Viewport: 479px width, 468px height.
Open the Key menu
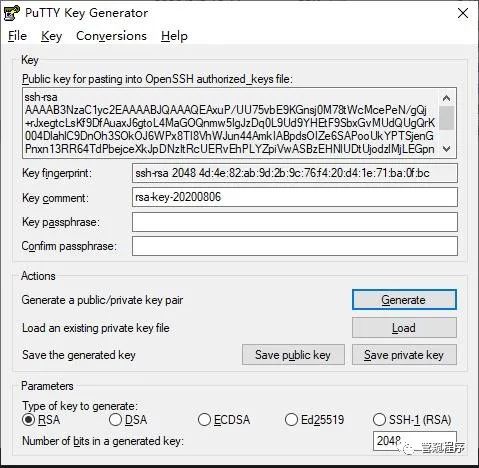click(51, 36)
